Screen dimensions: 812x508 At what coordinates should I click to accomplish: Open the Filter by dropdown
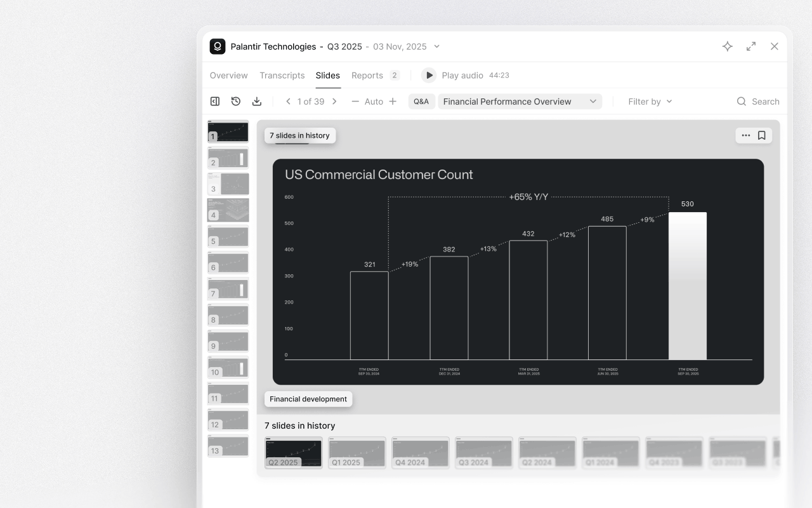pyautogui.click(x=650, y=102)
